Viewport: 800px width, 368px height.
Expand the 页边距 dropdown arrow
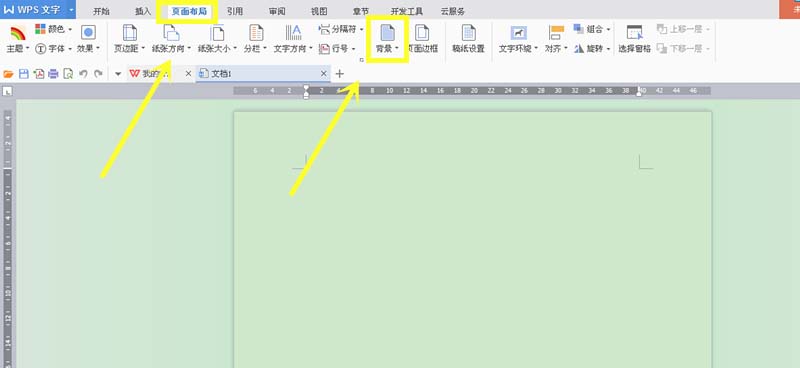pyautogui.click(x=143, y=49)
